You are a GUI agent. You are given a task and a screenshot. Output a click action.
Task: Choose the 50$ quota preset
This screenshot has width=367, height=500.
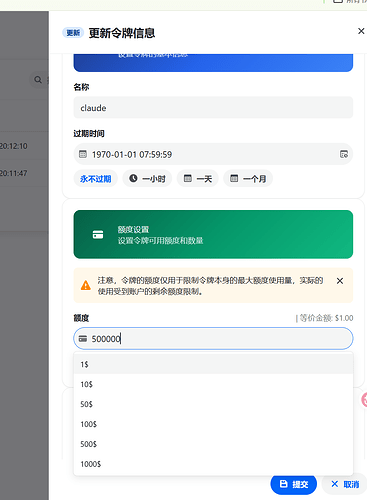click(x=213, y=404)
